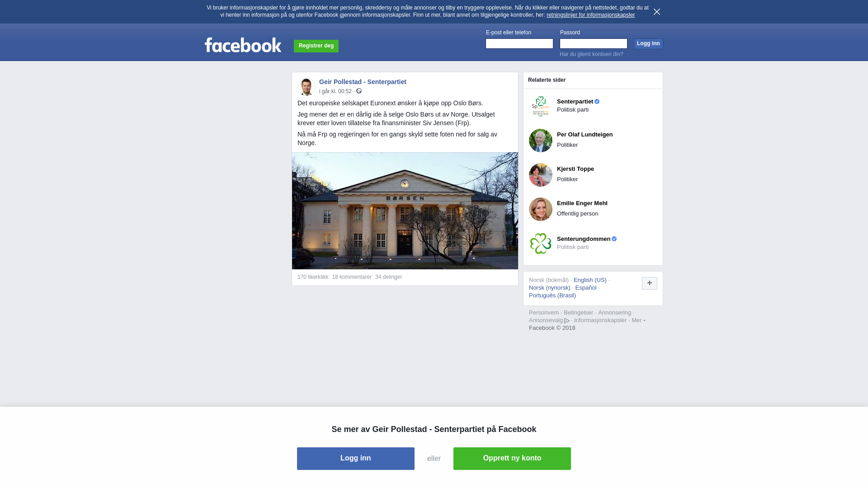
Task: Open Kjersti Toppe's avatar
Action: (541, 175)
